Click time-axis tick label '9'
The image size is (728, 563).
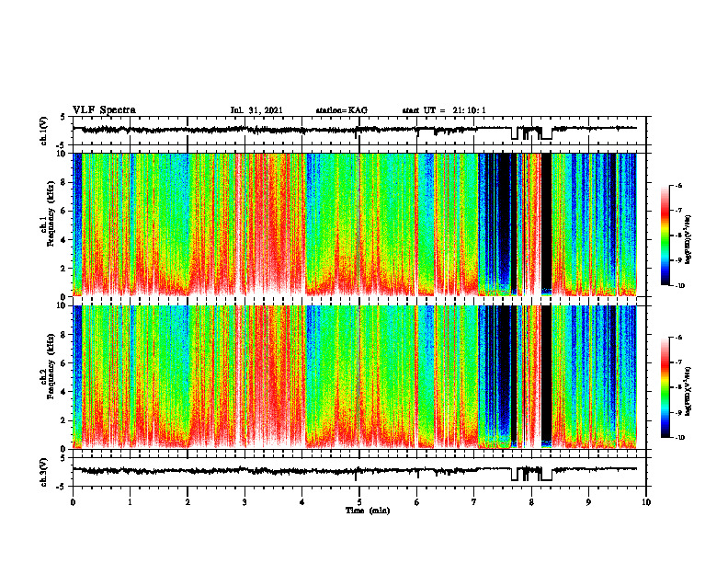(x=588, y=502)
